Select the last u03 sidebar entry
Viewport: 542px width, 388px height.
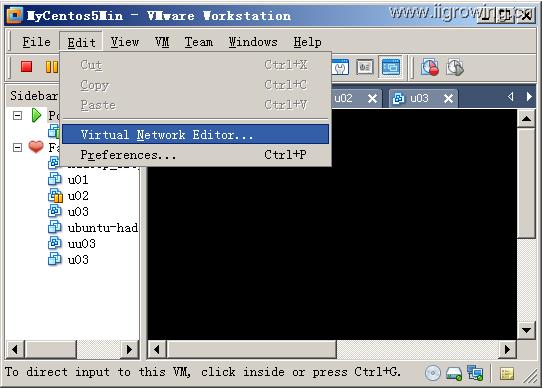pyautogui.click(x=78, y=259)
